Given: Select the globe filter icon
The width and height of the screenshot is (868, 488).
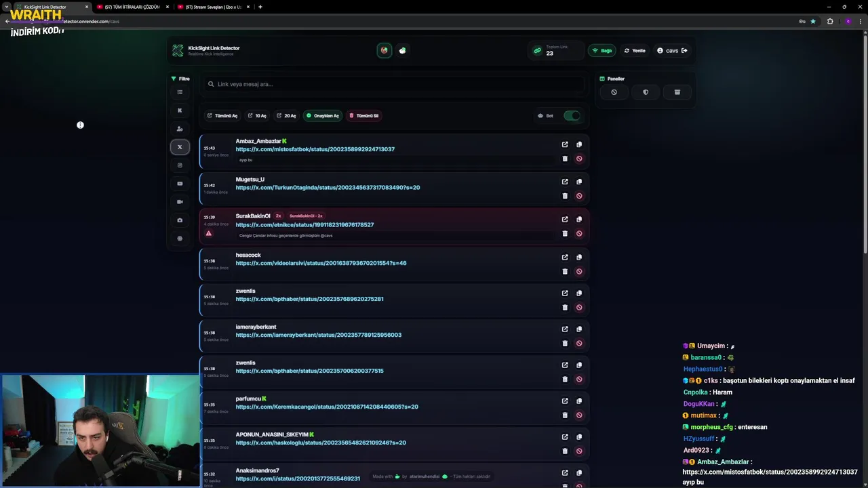Looking at the screenshot, I should coord(180,239).
